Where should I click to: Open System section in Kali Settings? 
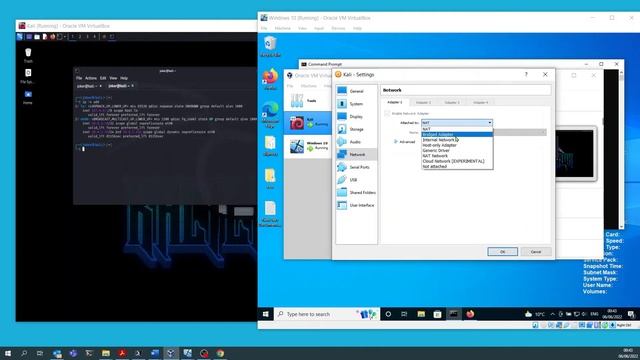point(356,104)
